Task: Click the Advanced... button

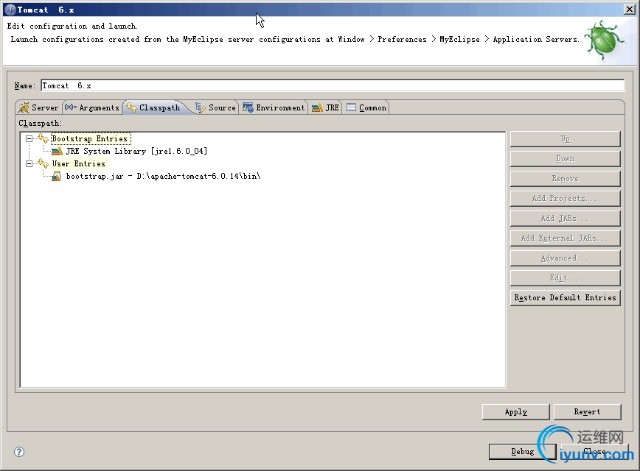Action: (x=565, y=258)
